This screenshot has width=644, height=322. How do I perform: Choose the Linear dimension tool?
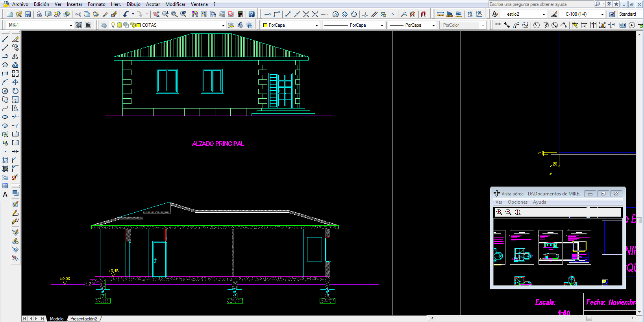click(498, 25)
